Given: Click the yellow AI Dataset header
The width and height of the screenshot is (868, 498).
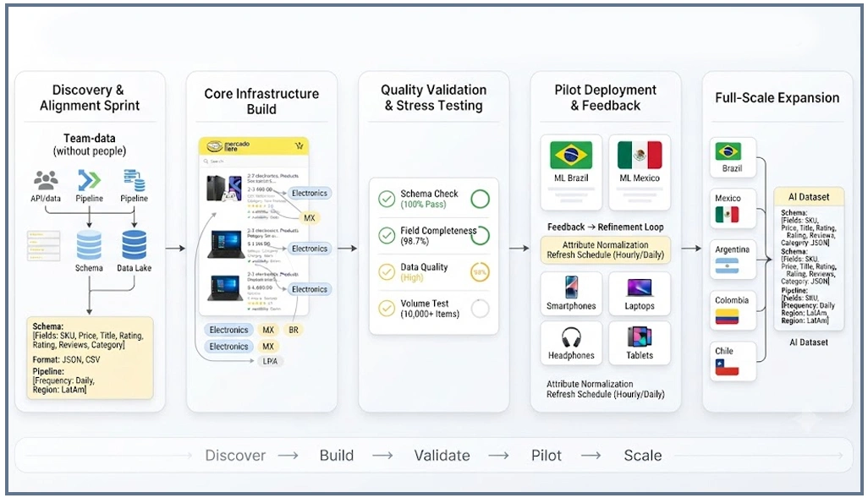Looking at the screenshot, I should [809, 197].
